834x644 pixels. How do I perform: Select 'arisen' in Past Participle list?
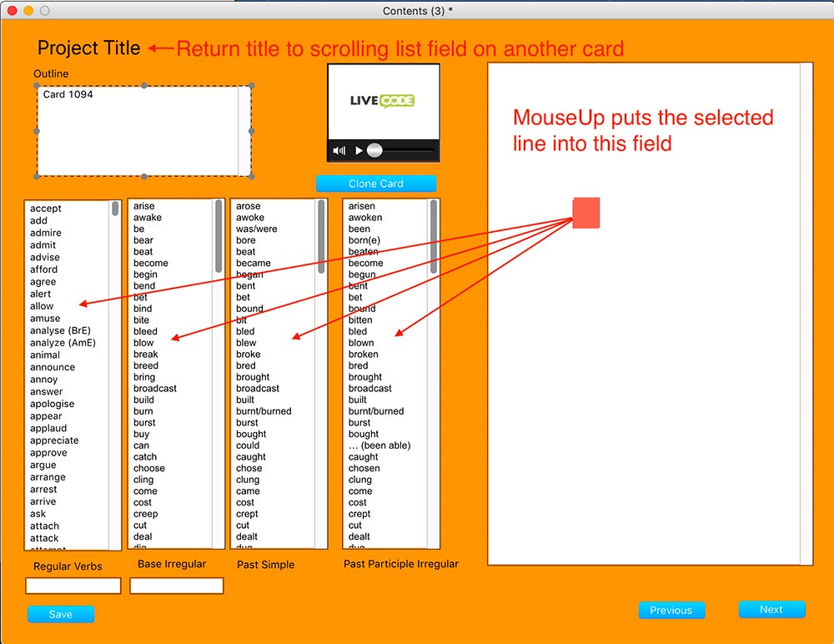click(x=362, y=206)
